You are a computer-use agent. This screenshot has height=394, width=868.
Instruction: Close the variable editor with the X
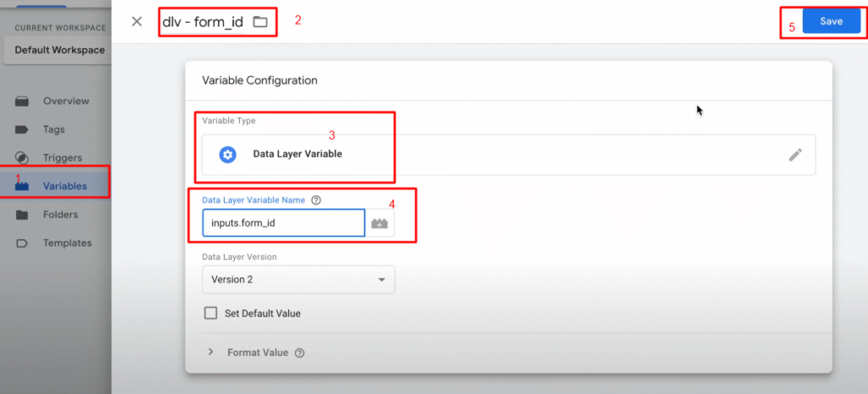[136, 22]
